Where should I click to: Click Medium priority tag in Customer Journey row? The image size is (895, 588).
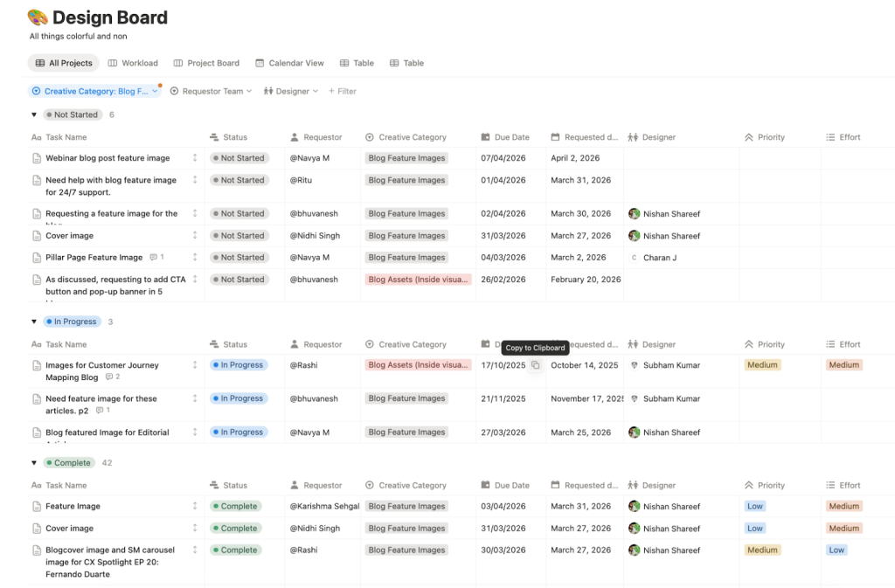point(762,365)
